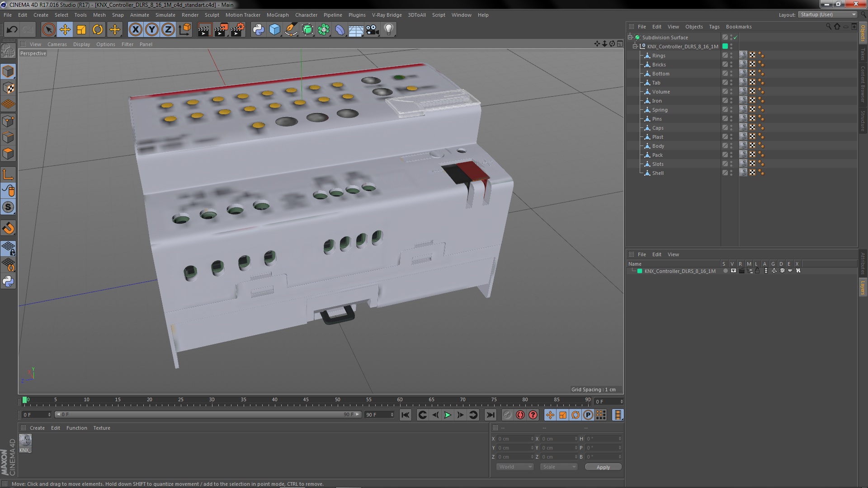Toggle X axis lock
This screenshot has width=868, height=488.
(135, 30)
